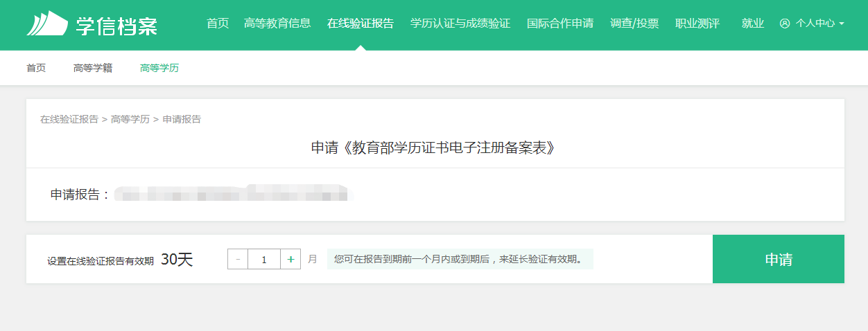Open the 就业 menu item
This screenshot has width=868, height=331.
click(753, 24)
